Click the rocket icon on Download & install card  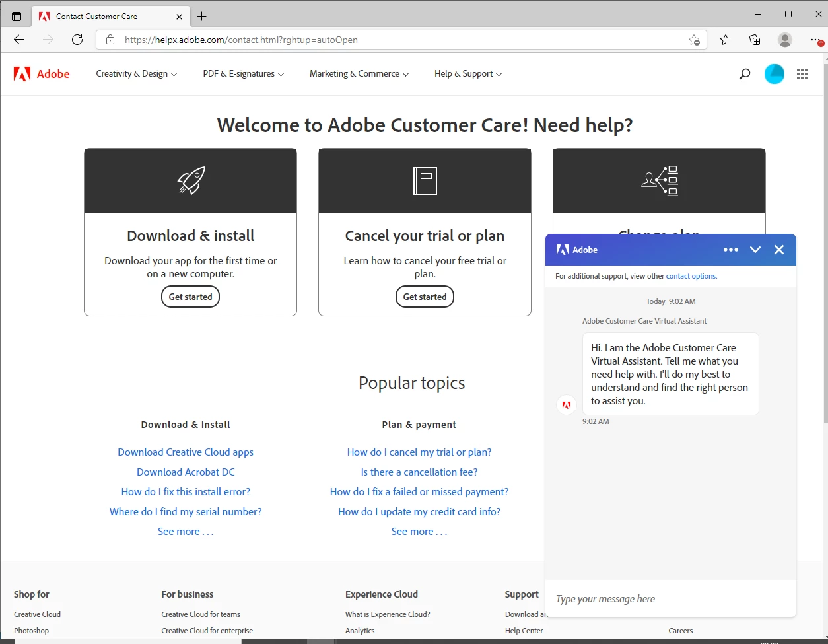click(191, 180)
